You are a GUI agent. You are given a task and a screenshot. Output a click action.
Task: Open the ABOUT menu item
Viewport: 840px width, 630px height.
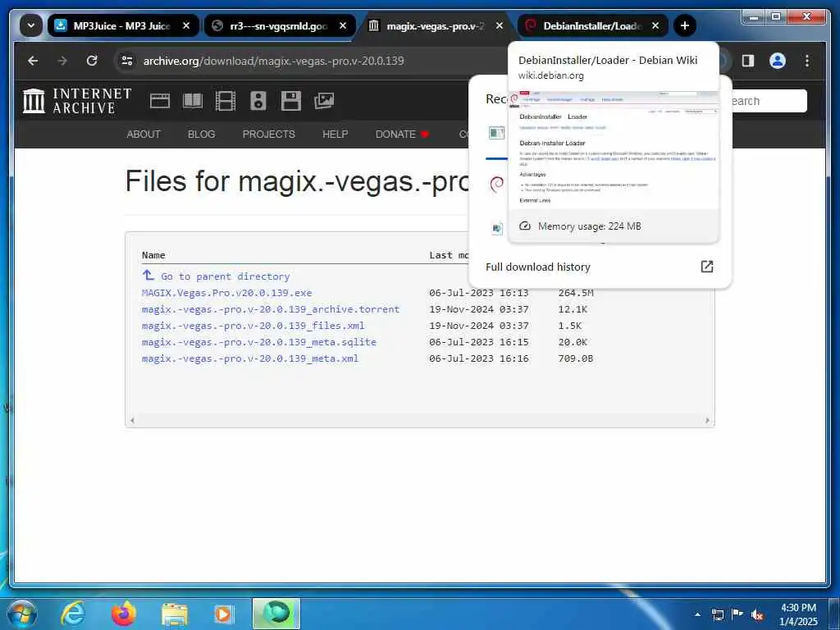[x=144, y=134]
